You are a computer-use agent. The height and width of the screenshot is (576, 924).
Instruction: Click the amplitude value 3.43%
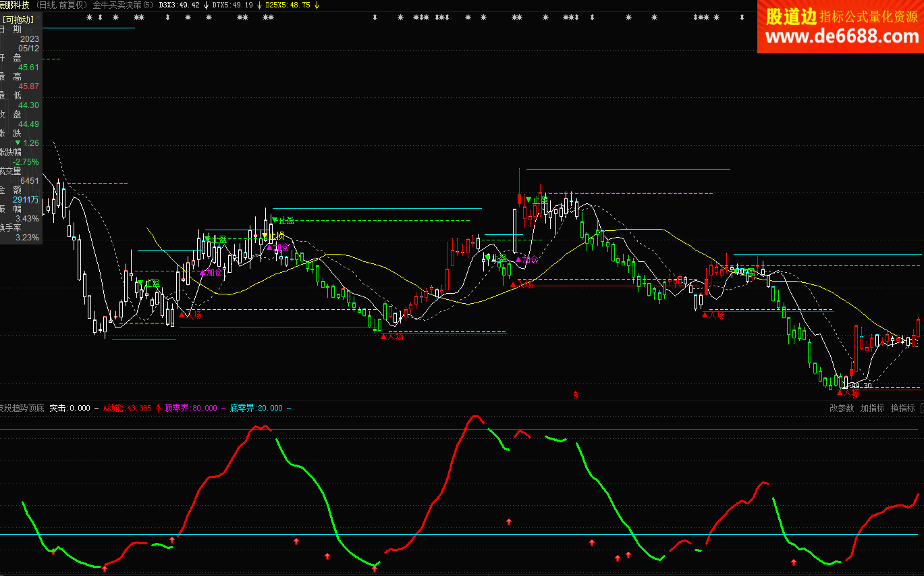tap(28, 219)
